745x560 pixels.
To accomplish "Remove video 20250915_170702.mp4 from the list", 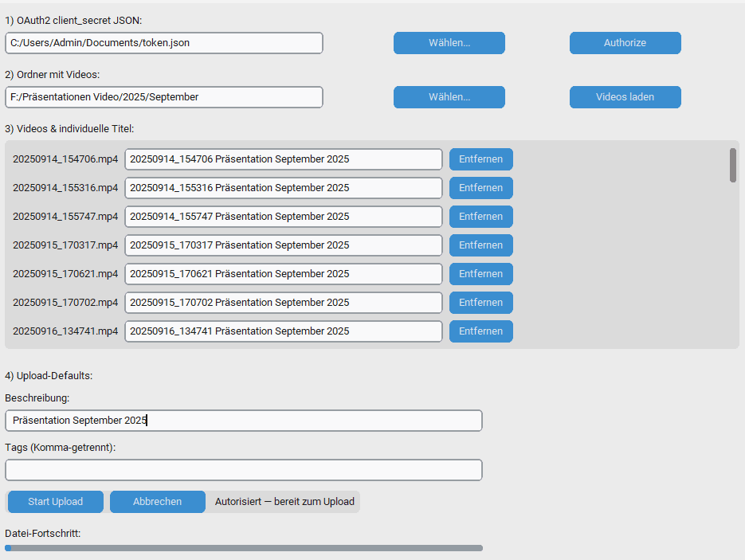I will coord(480,302).
